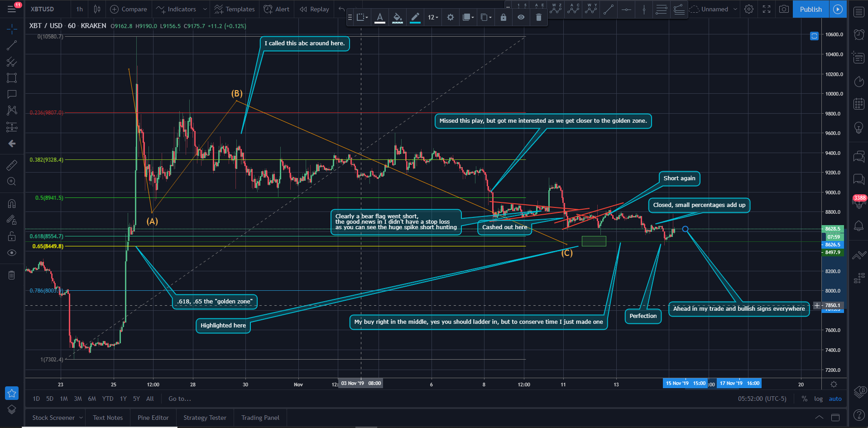
Task: Hide all drawings with eye icon in left sidebar
Action: [x=12, y=253]
